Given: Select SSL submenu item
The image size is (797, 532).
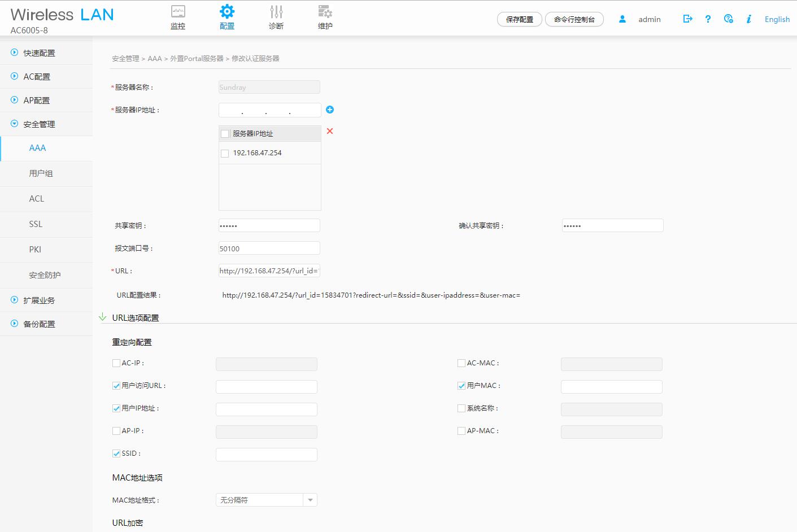Looking at the screenshot, I should tap(46, 225).
